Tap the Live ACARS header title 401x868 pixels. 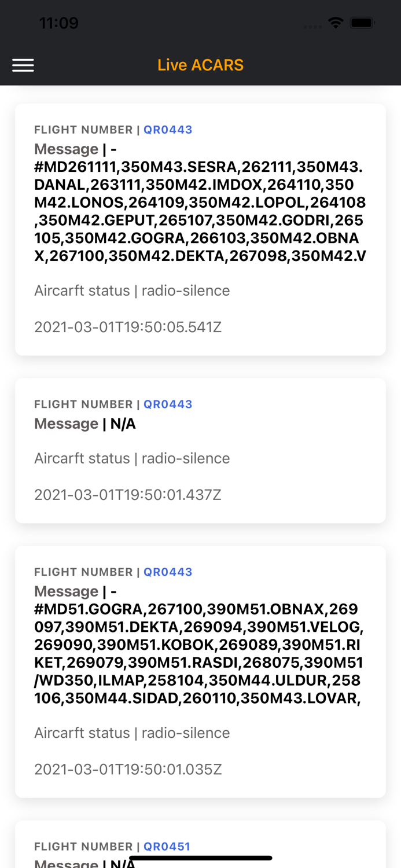200,65
